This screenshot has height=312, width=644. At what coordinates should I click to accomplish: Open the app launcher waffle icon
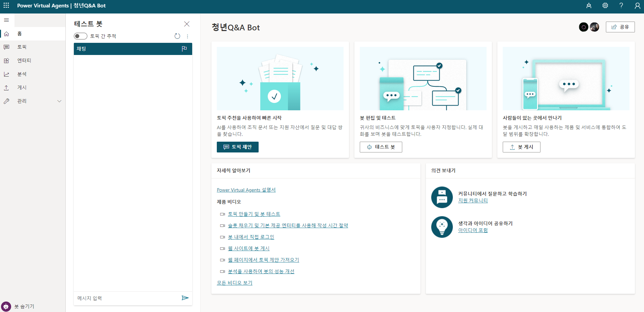(x=6, y=5)
